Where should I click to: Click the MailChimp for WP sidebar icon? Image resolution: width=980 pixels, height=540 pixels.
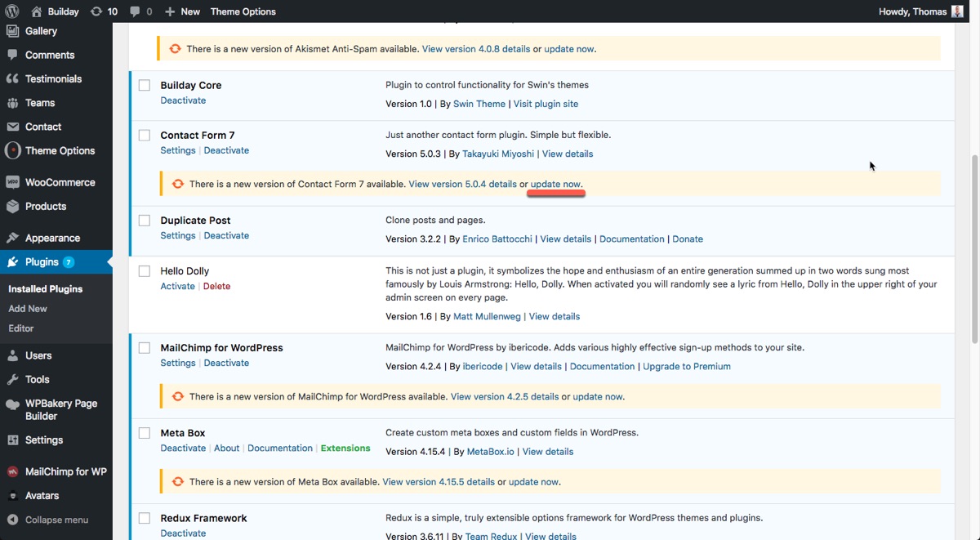pyautogui.click(x=12, y=471)
